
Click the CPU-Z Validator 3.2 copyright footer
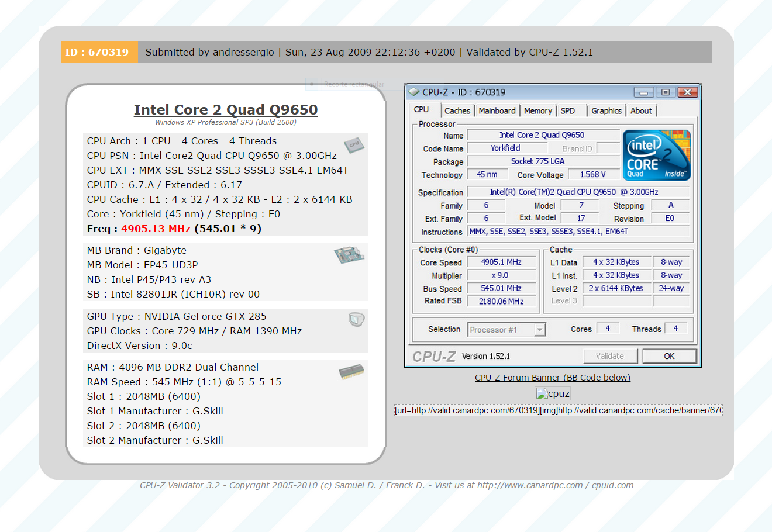click(387, 485)
